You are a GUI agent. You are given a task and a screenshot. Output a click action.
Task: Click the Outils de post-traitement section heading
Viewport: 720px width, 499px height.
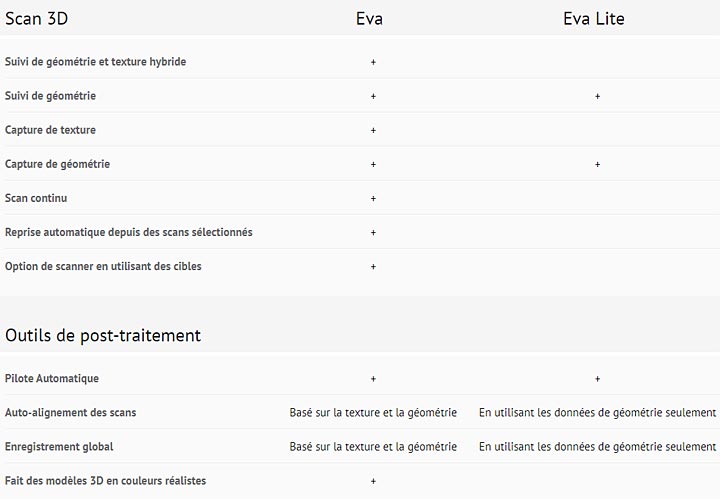pos(103,335)
